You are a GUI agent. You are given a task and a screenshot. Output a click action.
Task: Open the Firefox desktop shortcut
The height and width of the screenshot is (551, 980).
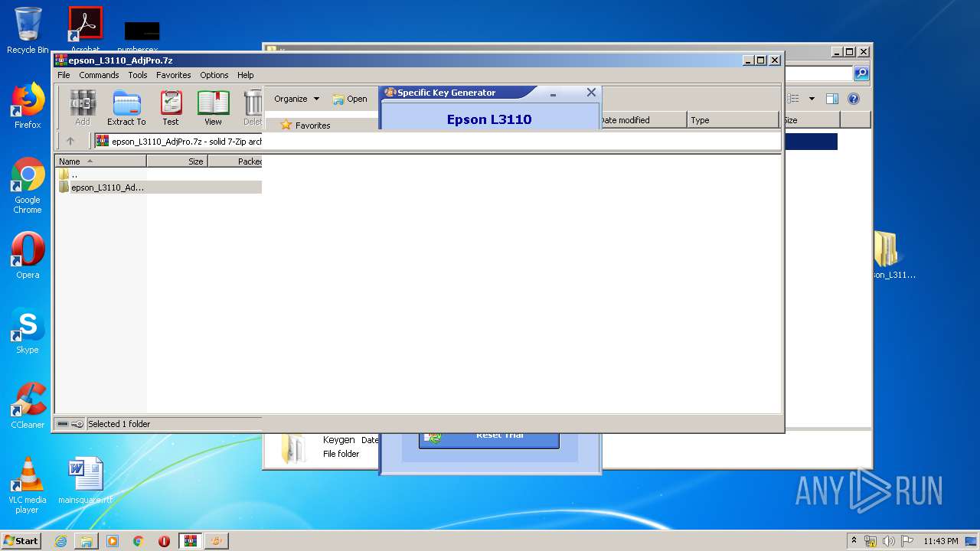(28, 106)
